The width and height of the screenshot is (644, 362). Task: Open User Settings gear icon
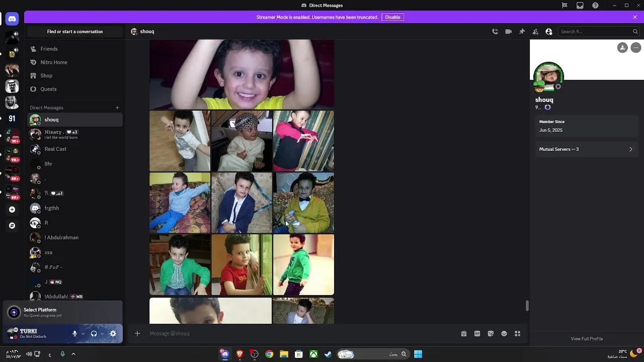click(113, 333)
